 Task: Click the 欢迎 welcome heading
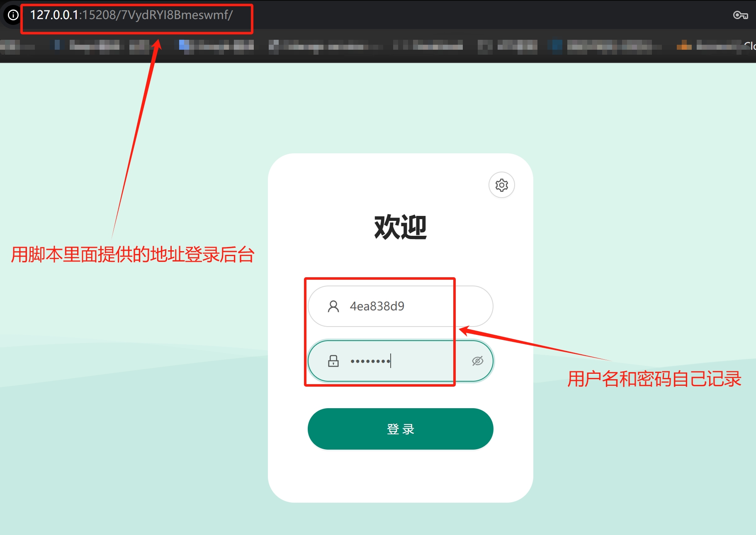point(400,227)
